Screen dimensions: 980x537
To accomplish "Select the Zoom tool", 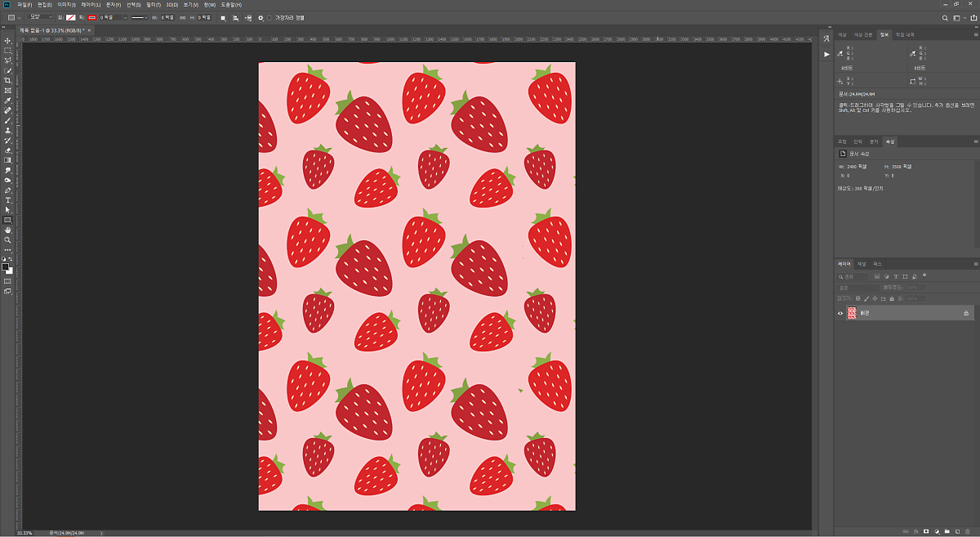I will pyautogui.click(x=8, y=239).
